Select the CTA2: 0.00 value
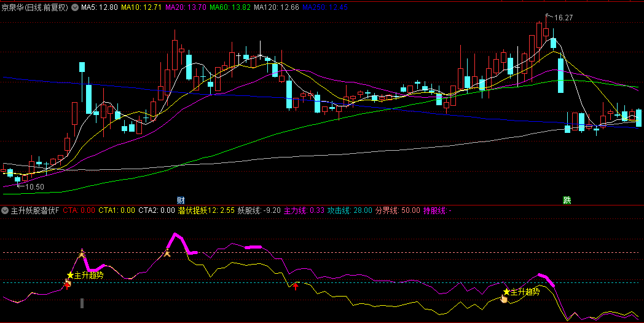 point(157,210)
